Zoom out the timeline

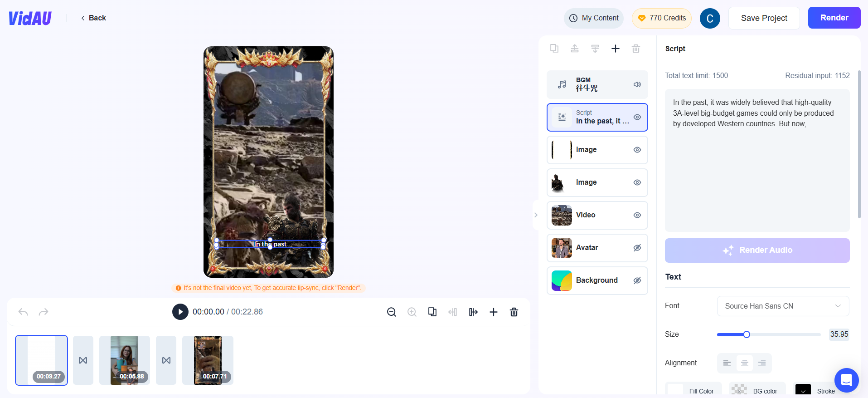point(392,312)
